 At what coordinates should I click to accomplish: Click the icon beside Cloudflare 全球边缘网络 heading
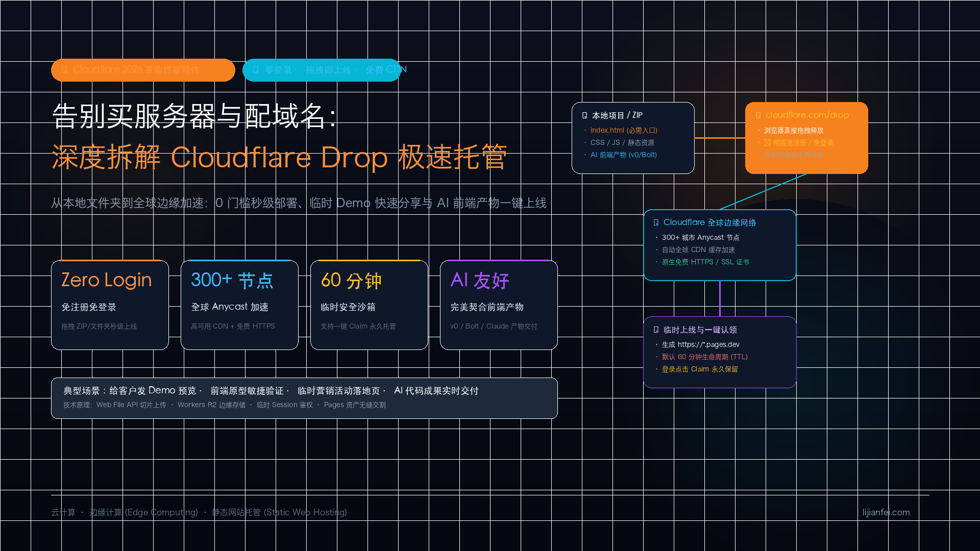[656, 222]
